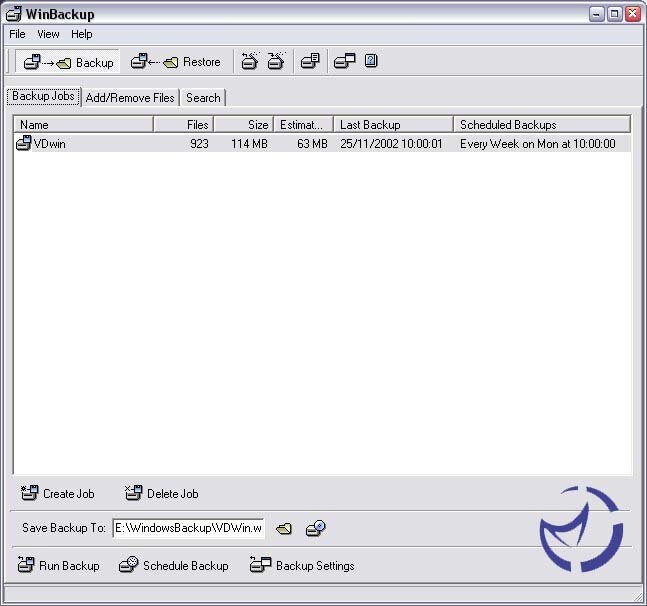This screenshot has height=606, width=647.
Task: Click the Backup toolbar button
Action: 68,62
